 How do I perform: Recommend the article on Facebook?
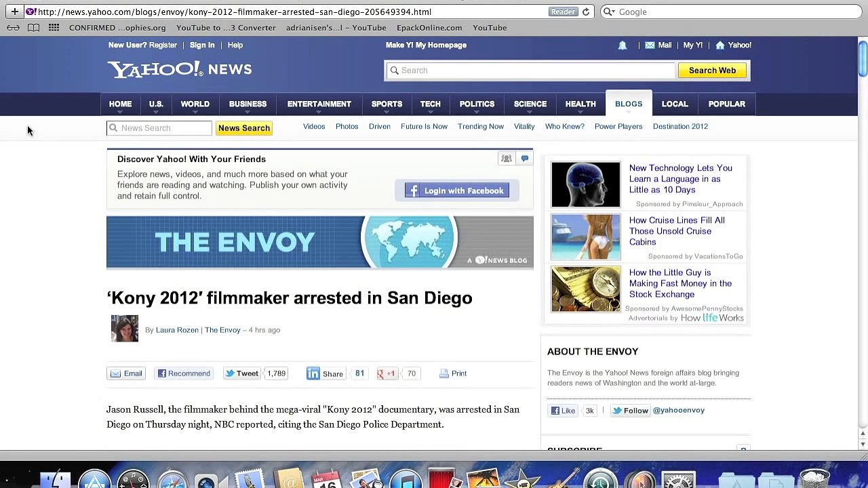(184, 373)
